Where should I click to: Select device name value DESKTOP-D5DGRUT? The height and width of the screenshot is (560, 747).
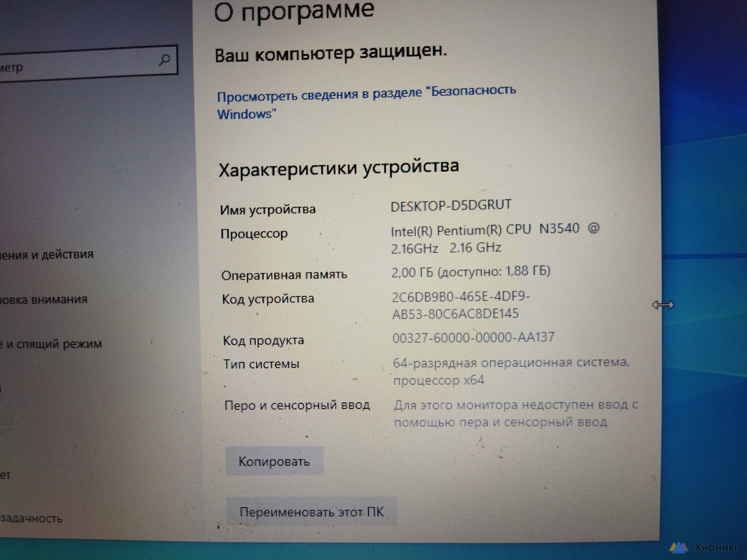pyautogui.click(x=451, y=206)
